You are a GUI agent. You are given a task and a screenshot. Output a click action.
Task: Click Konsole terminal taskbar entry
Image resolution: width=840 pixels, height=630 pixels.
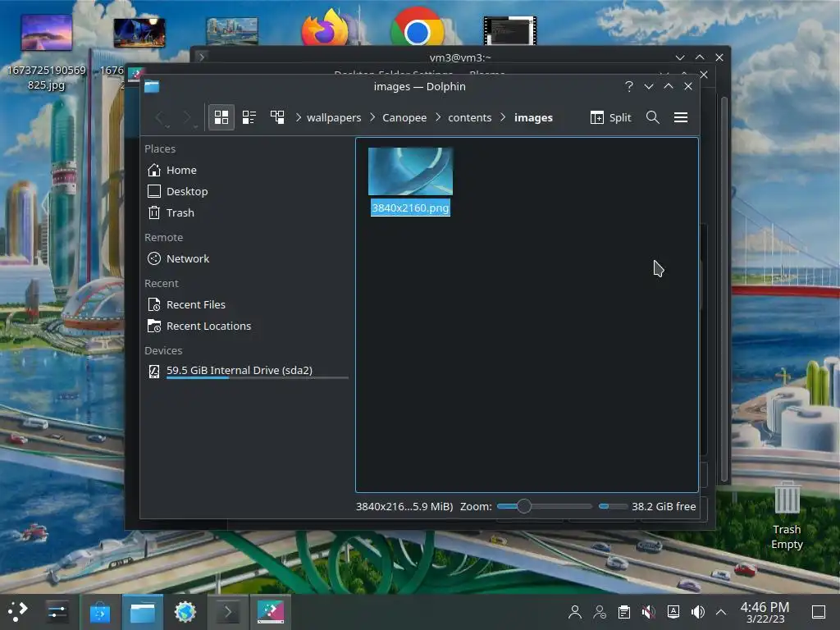pyautogui.click(x=228, y=612)
